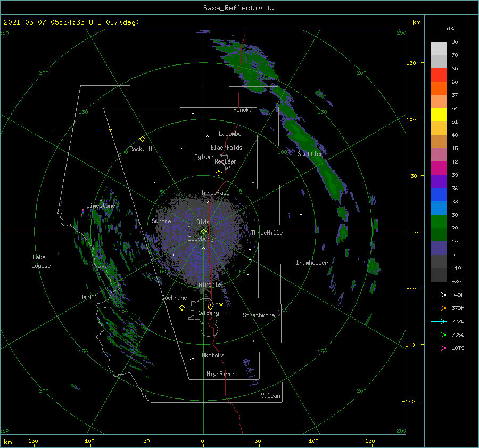This screenshot has height=448, width=479.
Task: Click the Innisfail label
Action: pyautogui.click(x=215, y=193)
